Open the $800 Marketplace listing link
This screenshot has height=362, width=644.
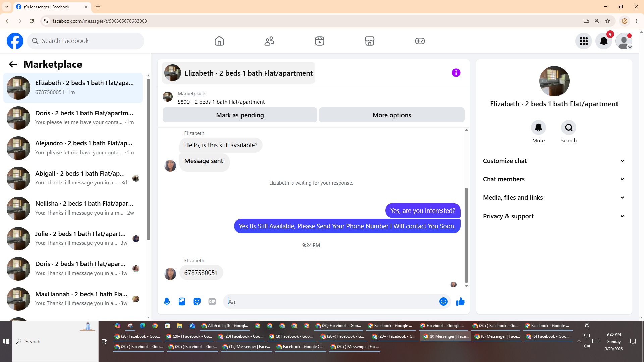[221, 102]
